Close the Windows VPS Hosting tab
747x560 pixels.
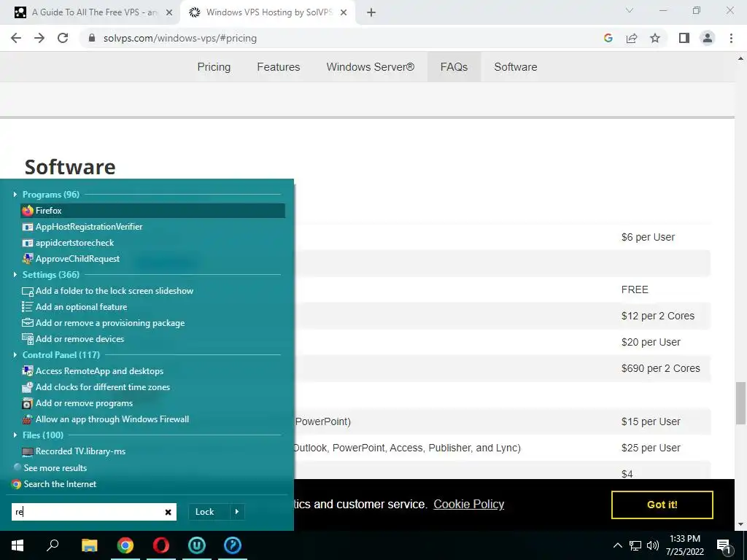pyautogui.click(x=344, y=13)
